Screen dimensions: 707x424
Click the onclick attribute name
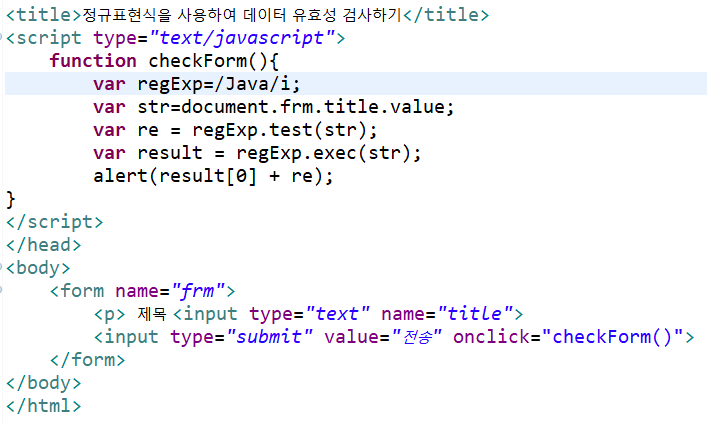(491, 337)
